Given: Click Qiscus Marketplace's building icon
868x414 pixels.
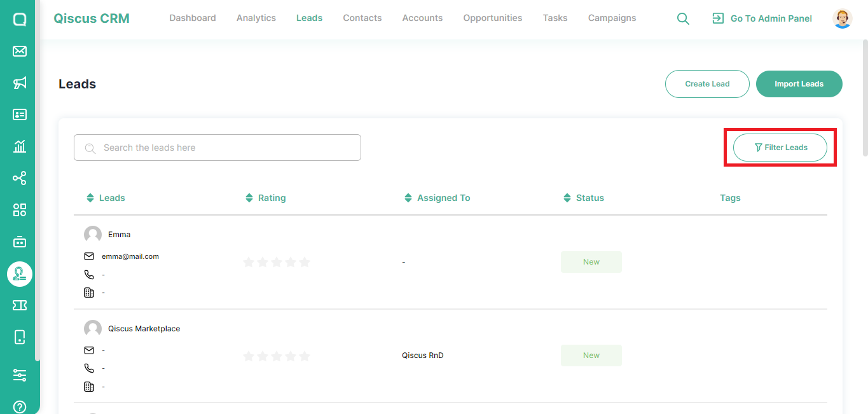Looking at the screenshot, I should [89, 387].
